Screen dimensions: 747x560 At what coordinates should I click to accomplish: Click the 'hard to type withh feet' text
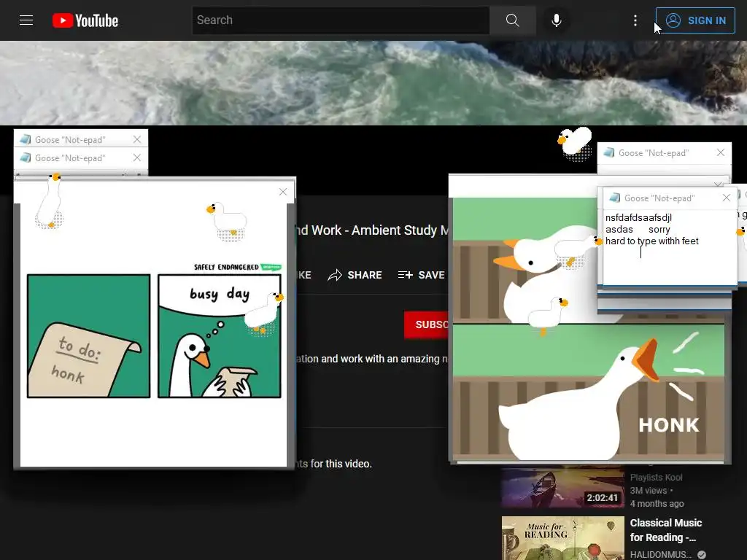(x=651, y=241)
